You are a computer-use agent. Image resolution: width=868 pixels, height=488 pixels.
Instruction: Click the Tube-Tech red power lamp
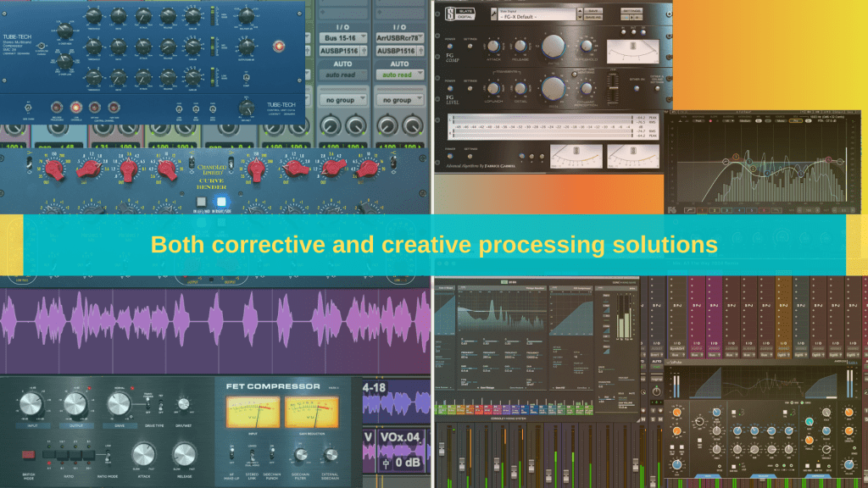pyautogui.click(x=278, y=47)
